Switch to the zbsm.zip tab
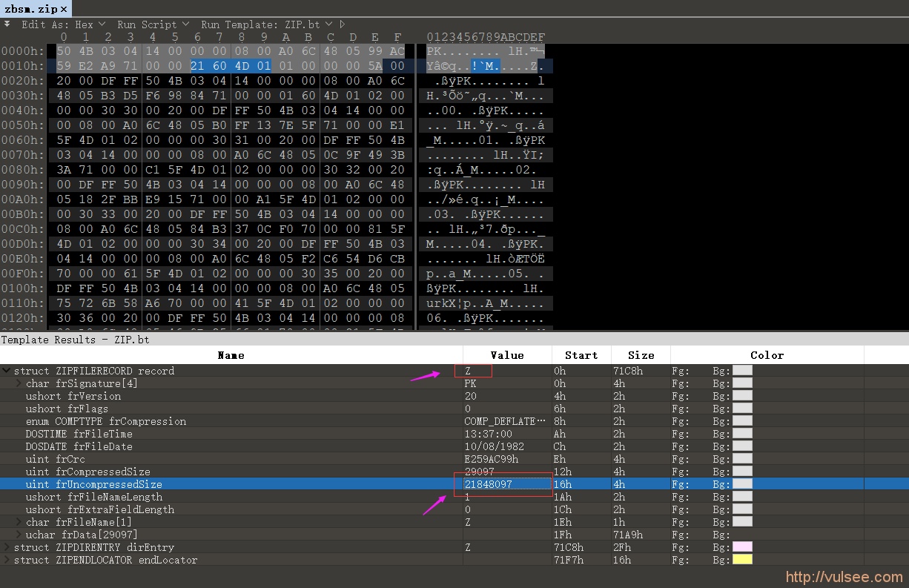 30,10
